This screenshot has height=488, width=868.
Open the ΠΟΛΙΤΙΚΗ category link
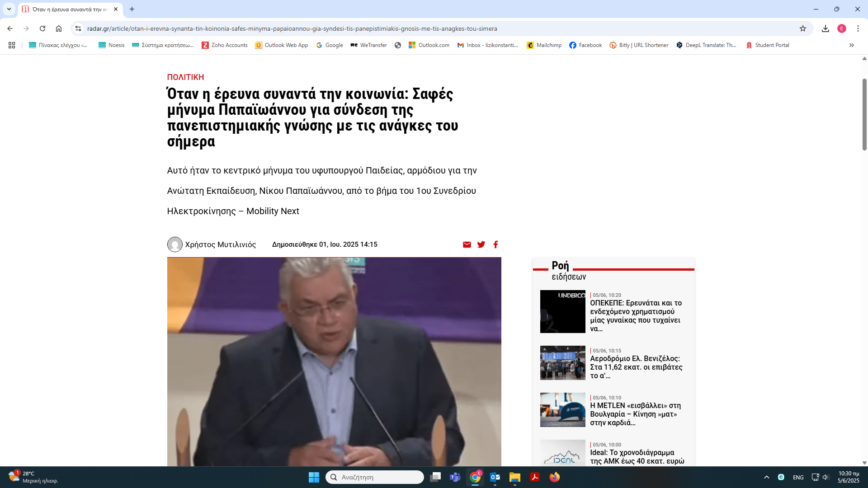pyautogui.click(x=185, y=77)
